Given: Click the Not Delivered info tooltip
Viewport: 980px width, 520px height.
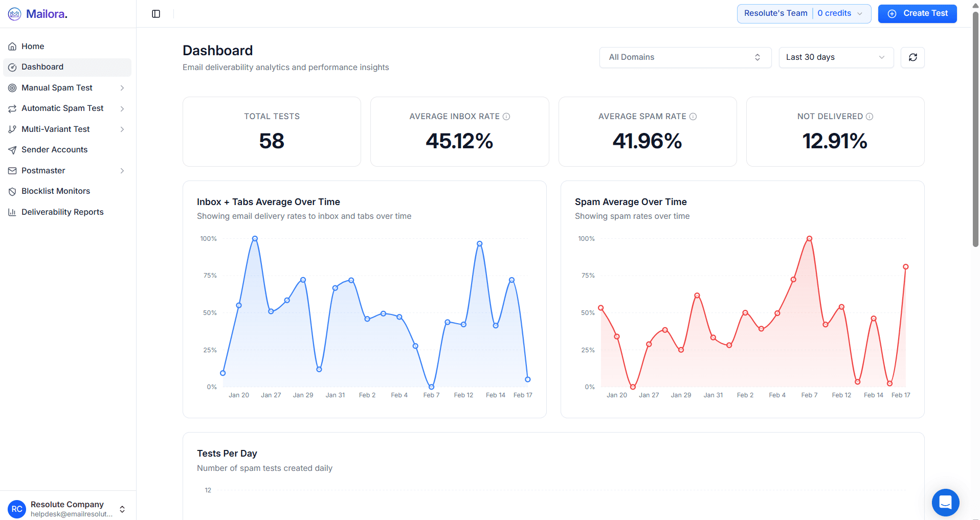Looking at the screenshot, I should [870, 116].
